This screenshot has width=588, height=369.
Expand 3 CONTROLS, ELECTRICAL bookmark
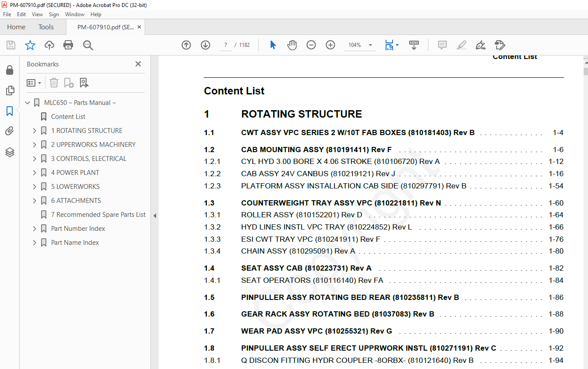(35, 159)
